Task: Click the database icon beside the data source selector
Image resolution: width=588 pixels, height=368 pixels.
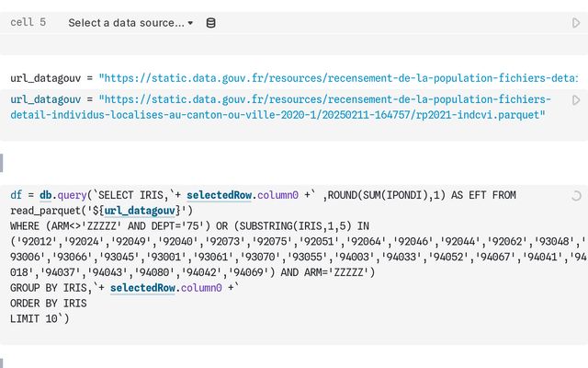Action: pyautogui.click(x=210, y=22)
